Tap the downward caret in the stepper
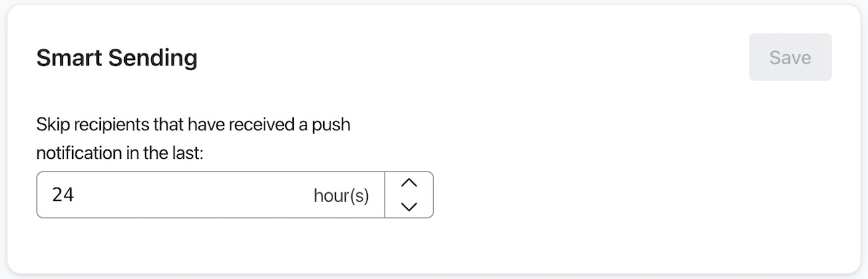Screen dimensions: 868x279 tap(409, 206)
